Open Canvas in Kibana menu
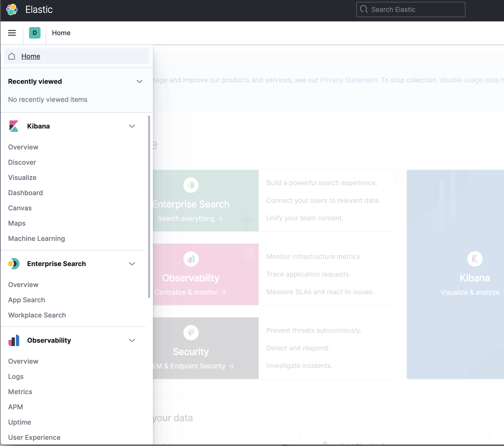 click(20, 208)
